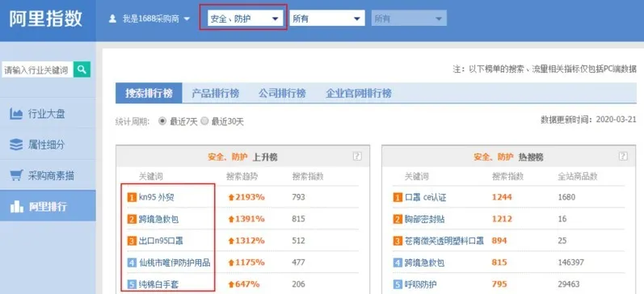Click help icon on 热搜榜 panel
This screenshot has width=644, height=294.
tap(623, 156)
